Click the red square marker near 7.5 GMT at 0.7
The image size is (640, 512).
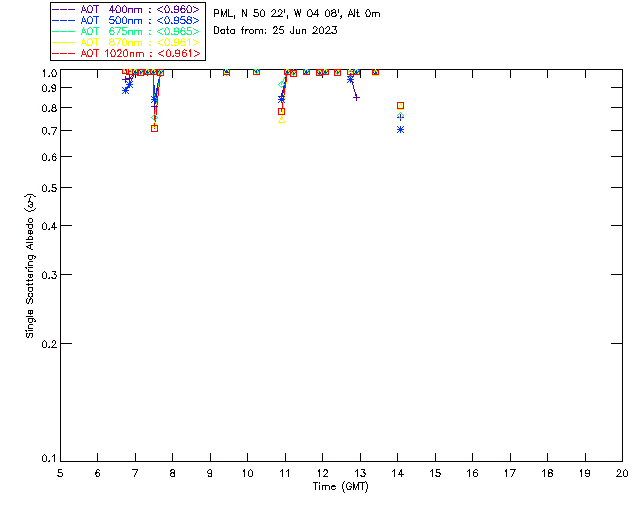[x=154, y=128]
